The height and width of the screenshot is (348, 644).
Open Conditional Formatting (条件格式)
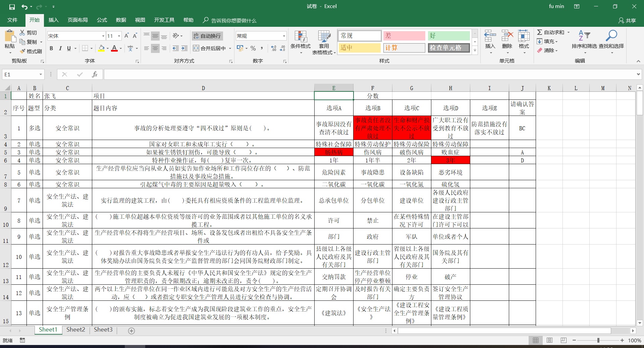[x=300, y=42]
